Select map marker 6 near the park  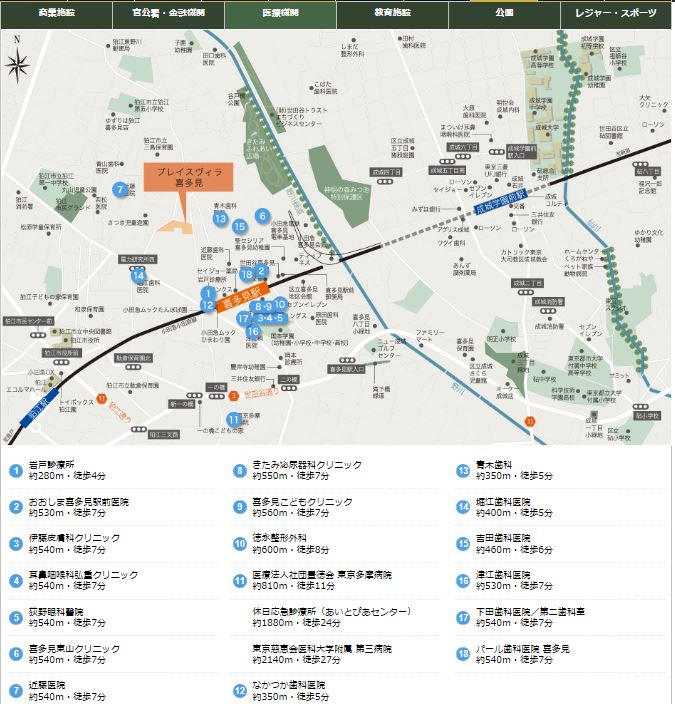point(262,215)
